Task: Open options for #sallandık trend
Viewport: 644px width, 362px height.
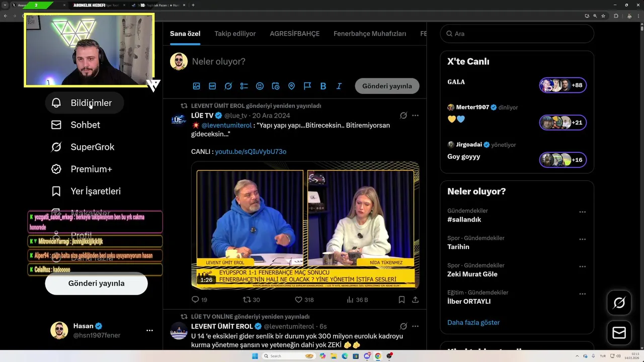Action: point(582,212)
